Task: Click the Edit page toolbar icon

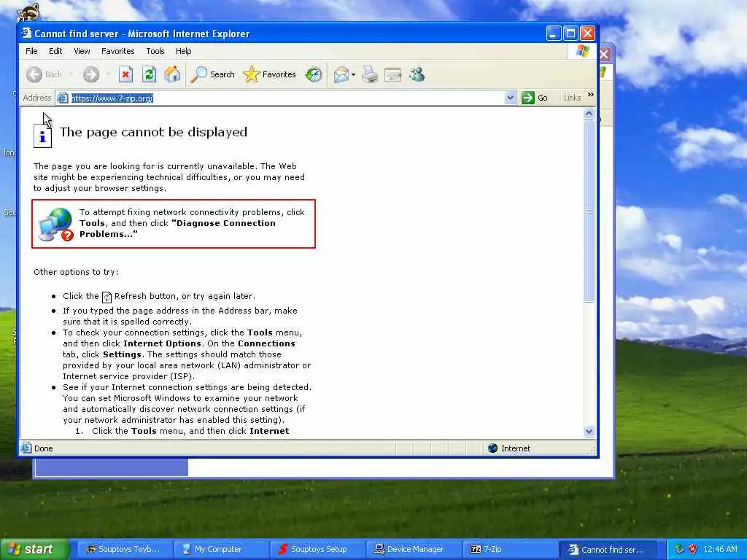Action: tap(393, 74)
